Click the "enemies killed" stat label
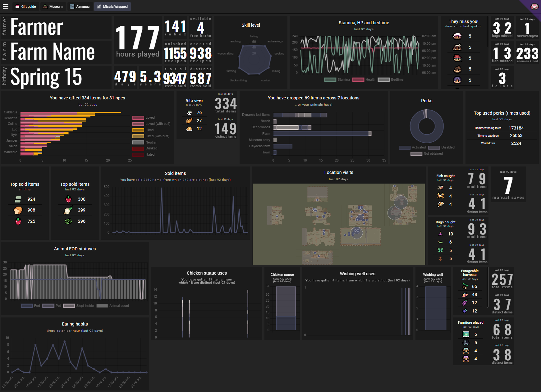This screenshot has height=392, width=541. pos(527,61)
